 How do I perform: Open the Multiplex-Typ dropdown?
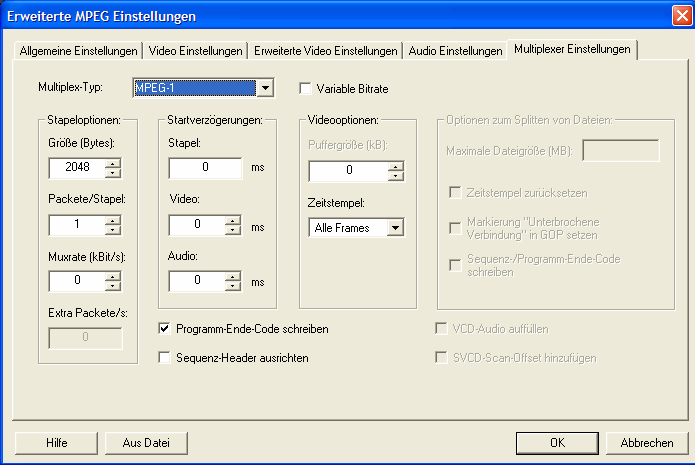265,89
